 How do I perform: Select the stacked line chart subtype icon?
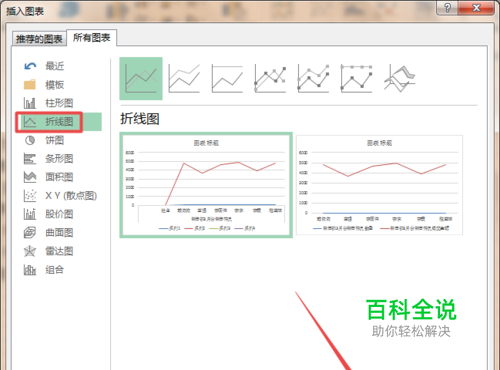pyautogui.click(x=184, y=79)
